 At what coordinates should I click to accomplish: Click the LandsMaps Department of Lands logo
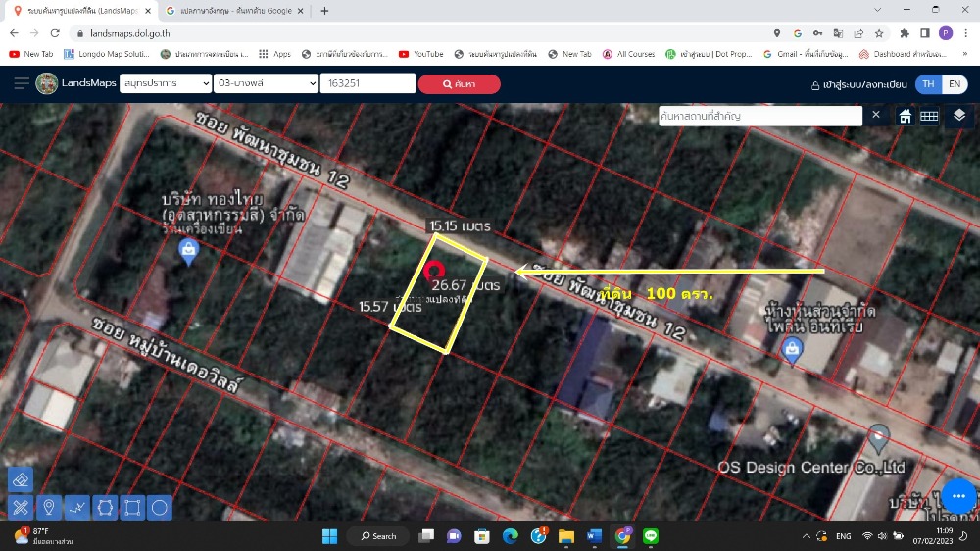pyautogui.click(x=47, y=83)
